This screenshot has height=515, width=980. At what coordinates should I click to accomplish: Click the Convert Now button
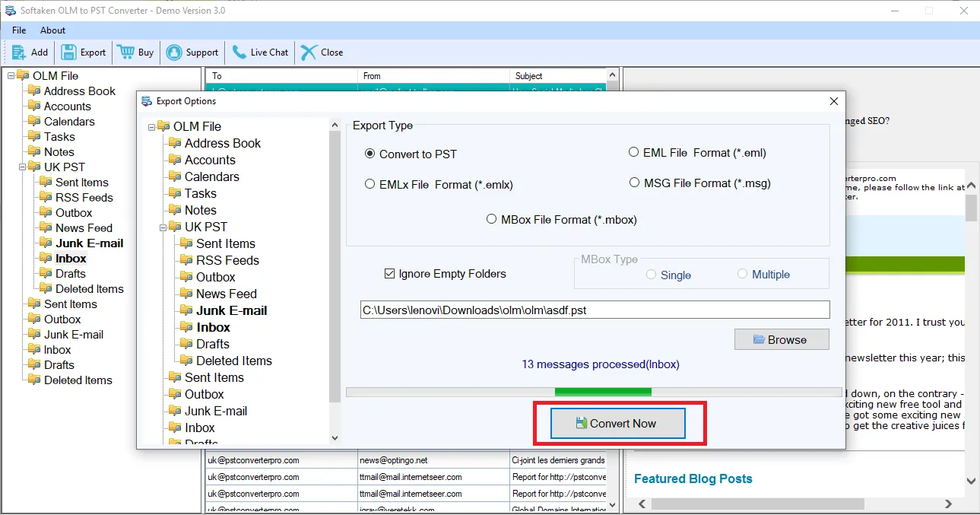[618, 424]
